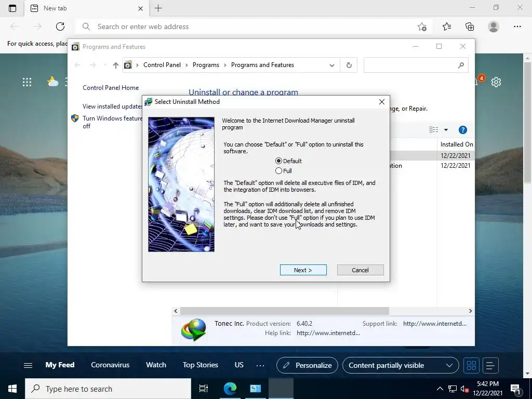Viewport: 532px width, 399px height.
Task: Open Control Panel Home link
Action: click(111, 87)
